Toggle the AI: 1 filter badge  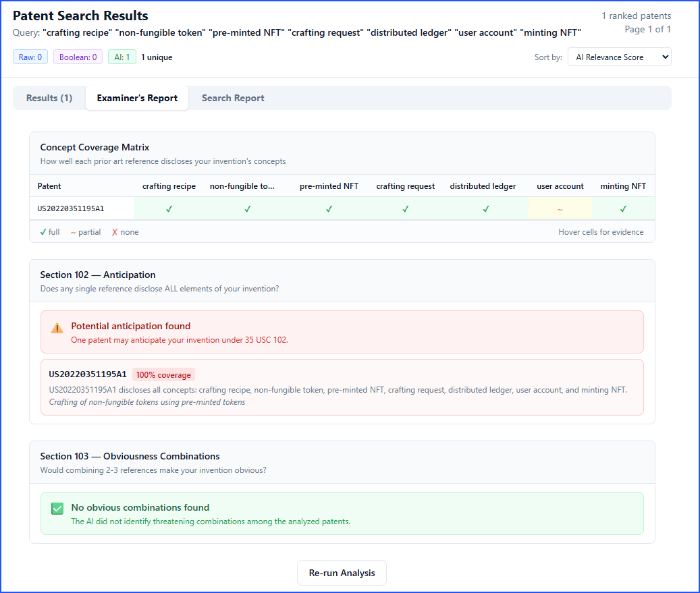click(122, 57)
